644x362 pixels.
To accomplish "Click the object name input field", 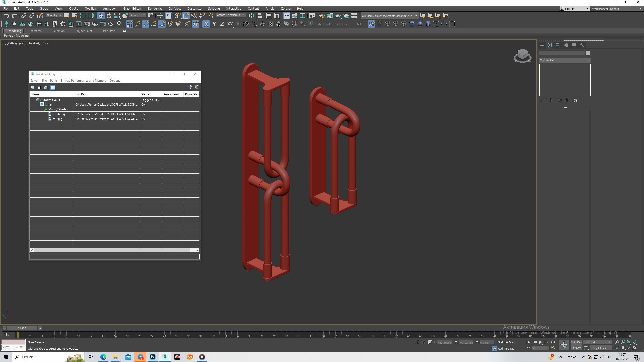I will [x=562, y=53].
